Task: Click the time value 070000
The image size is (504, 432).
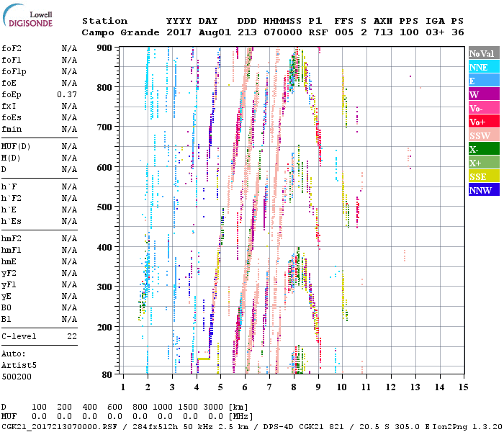Action: [x=283, y=32]
